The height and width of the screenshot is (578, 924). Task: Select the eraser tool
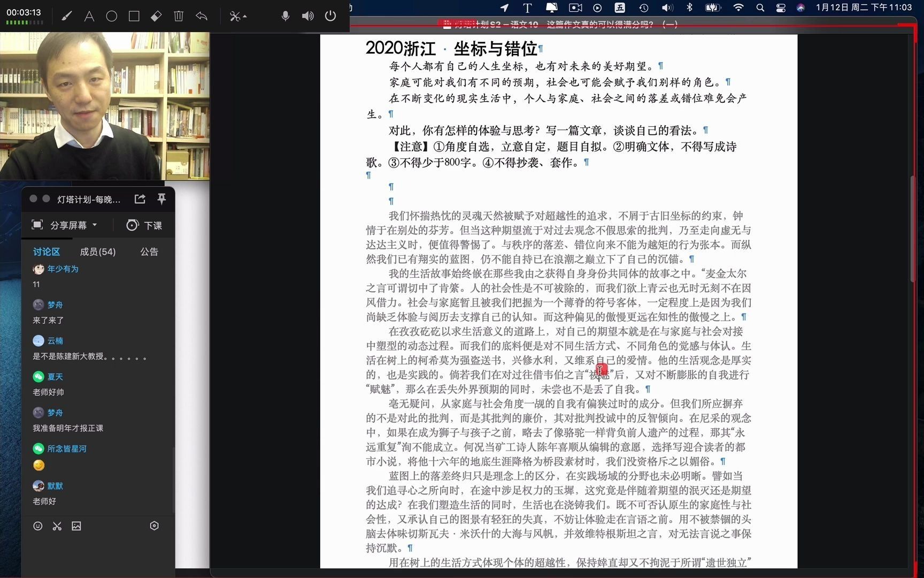(156, 16)
